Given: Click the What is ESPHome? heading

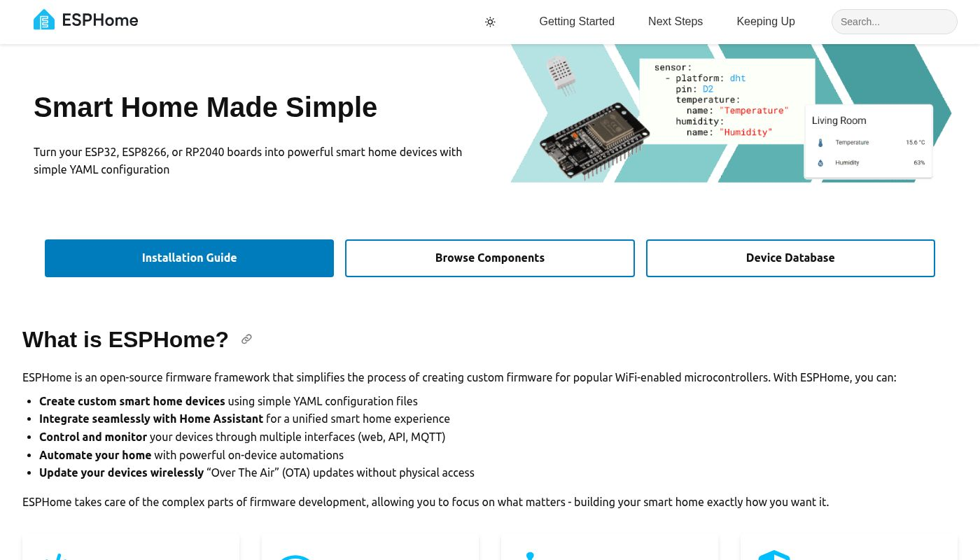Looking at the screenshot, I should click(x=125, y=339).
